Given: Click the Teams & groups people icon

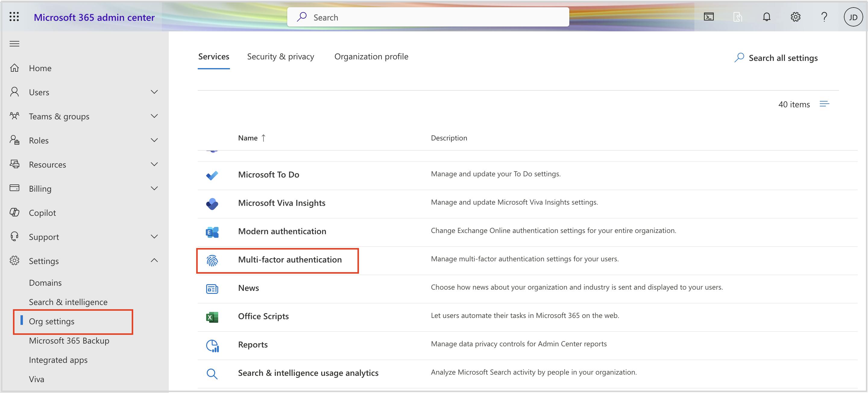Looking at the screenshot, I should point(14,116).
